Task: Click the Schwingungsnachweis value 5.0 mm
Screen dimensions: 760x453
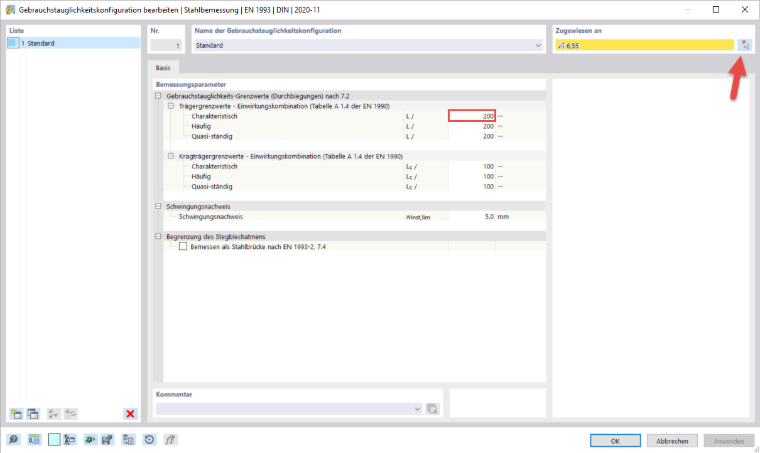Action: coord(472,217)
